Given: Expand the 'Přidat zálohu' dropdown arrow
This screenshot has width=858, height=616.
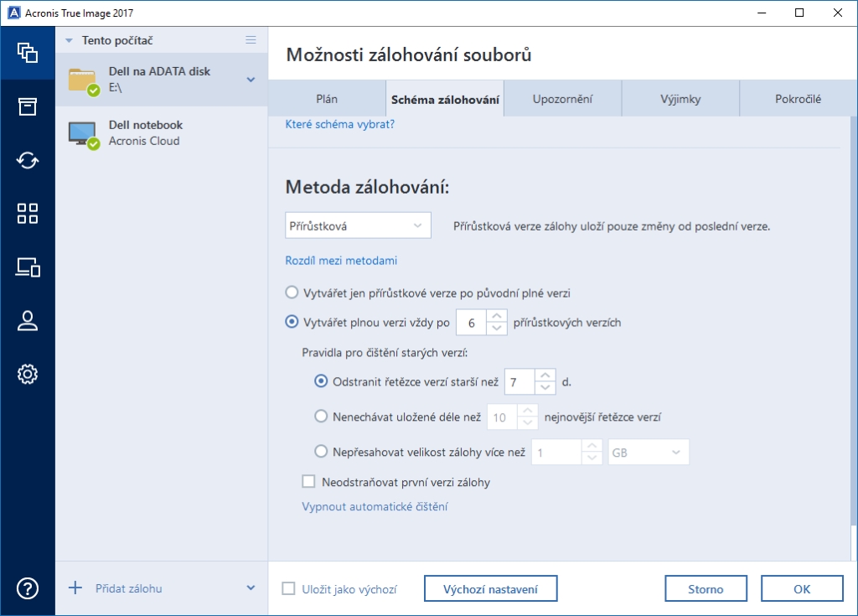Looking at the screenshot, I should point(251,588).
